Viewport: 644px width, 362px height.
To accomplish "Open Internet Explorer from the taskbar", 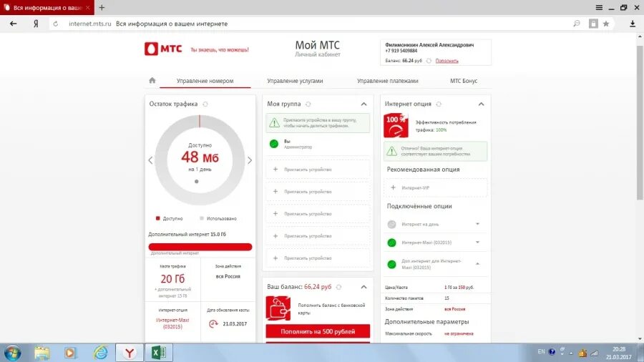I will 101,353.
